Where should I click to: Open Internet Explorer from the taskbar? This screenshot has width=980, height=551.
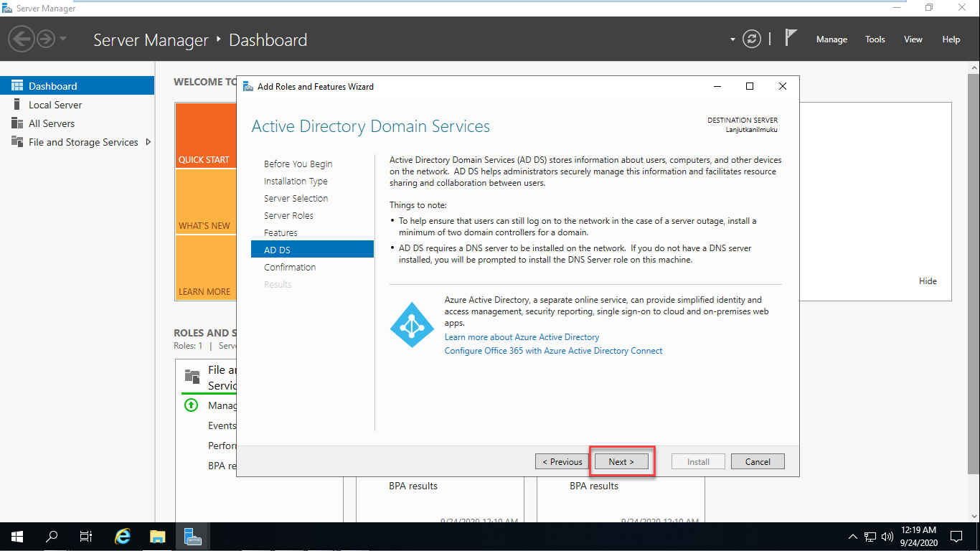coord(122,536)
